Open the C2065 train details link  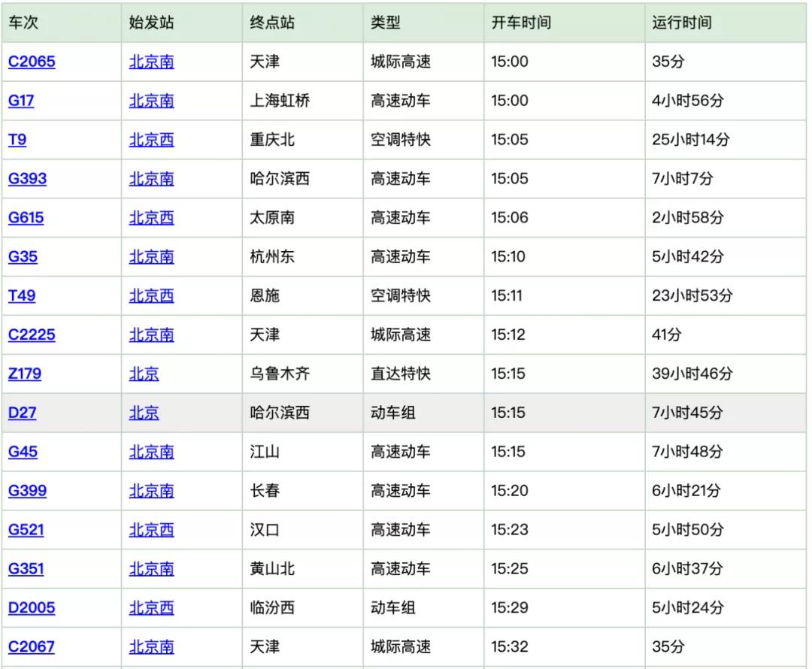pos(32,62)
